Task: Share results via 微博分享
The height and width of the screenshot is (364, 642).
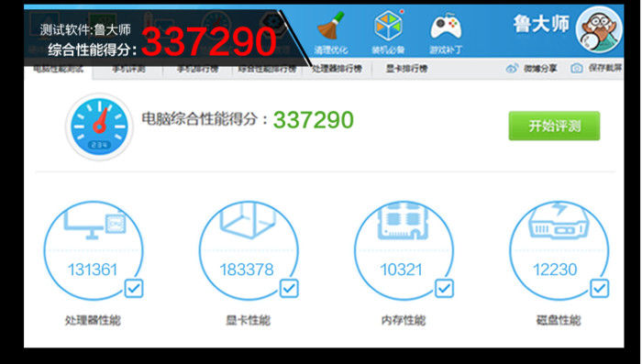Action: [532, 69]
